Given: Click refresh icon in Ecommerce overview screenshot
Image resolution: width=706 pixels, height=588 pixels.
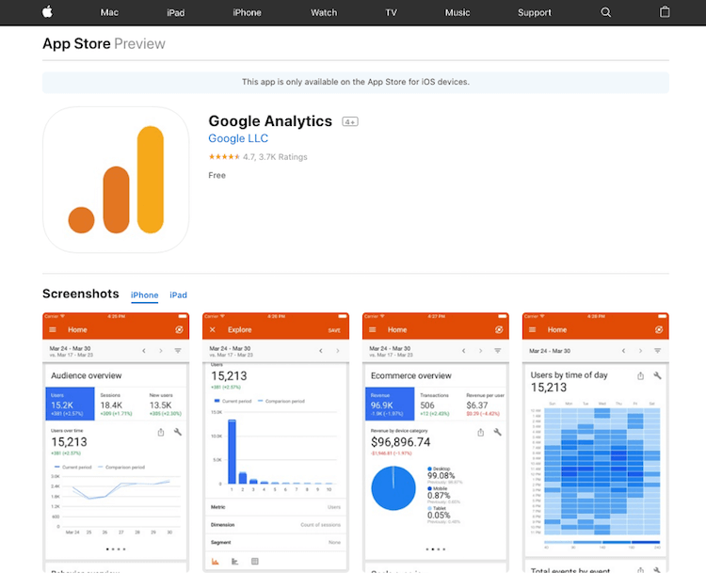Looking at the screenshot, I should coord(499,330).
